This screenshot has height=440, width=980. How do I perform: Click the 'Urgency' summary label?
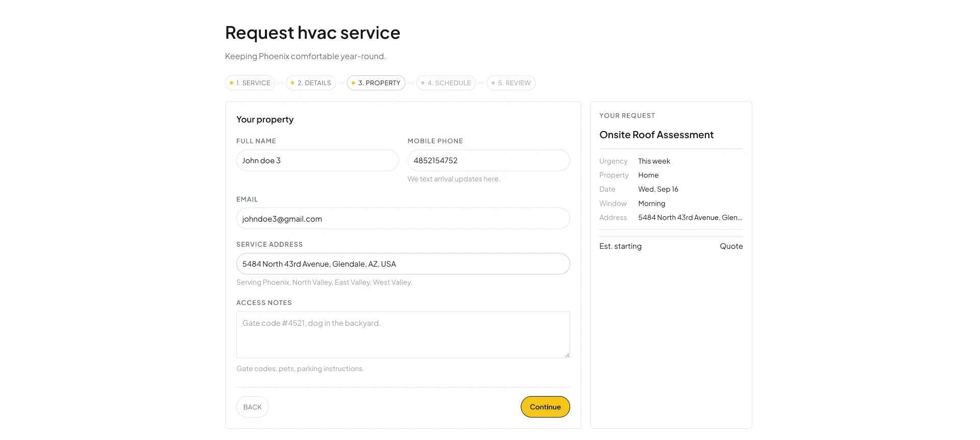(x=613, y=161)
